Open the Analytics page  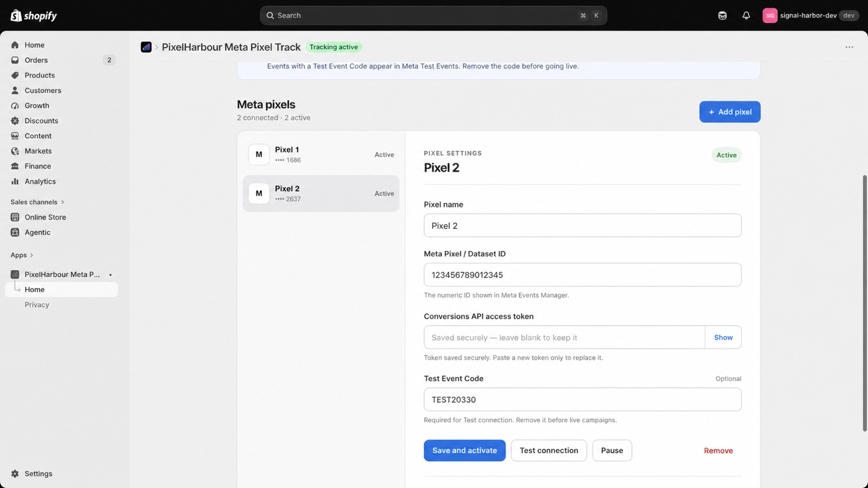[62, 182]
